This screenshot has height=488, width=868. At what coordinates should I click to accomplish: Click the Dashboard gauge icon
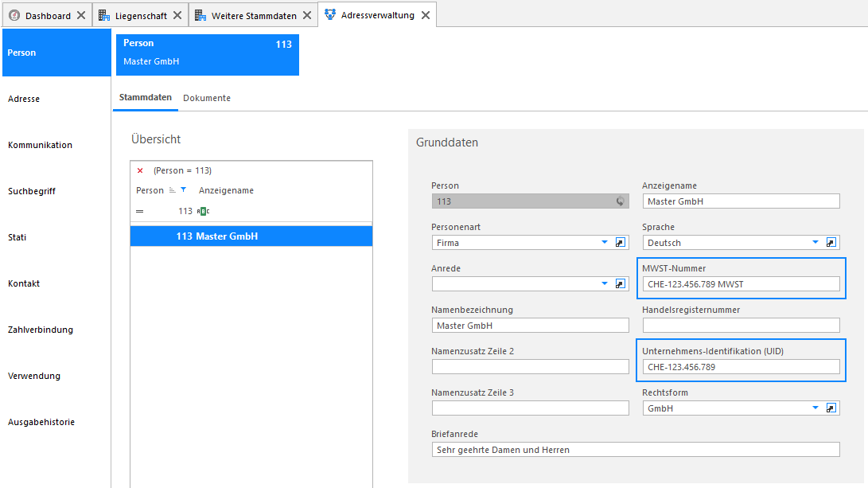click(x=14, y=15)
